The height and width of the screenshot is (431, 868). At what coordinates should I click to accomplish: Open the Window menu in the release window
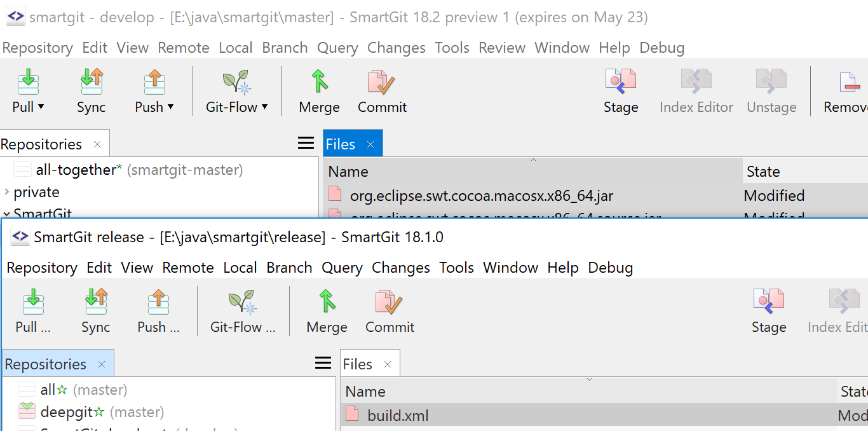pos(511,268)
